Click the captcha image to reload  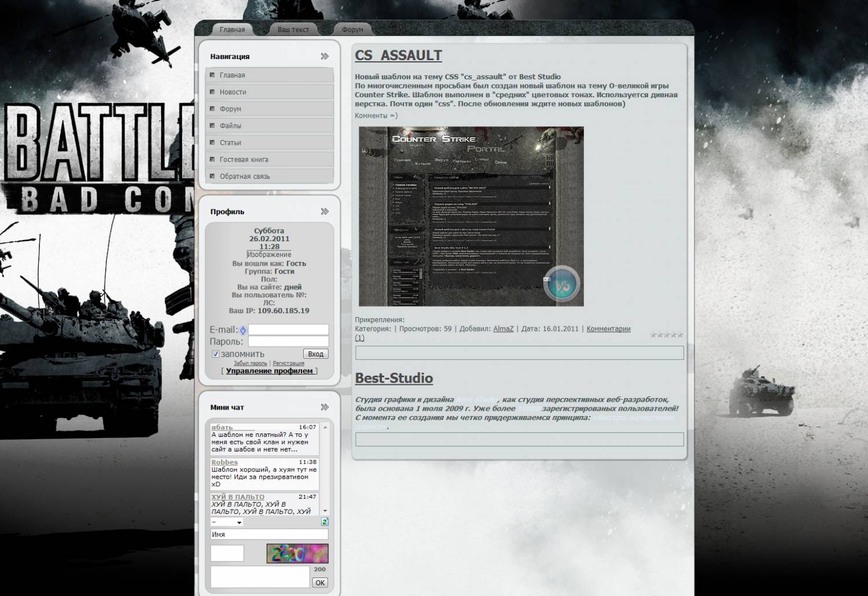point(297,553)
